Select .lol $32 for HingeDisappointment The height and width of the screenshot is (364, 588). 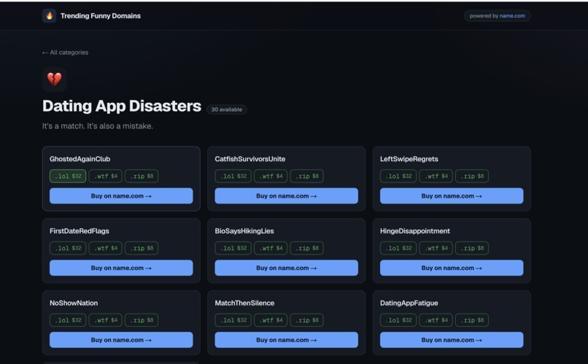click(x=398, y=248)
